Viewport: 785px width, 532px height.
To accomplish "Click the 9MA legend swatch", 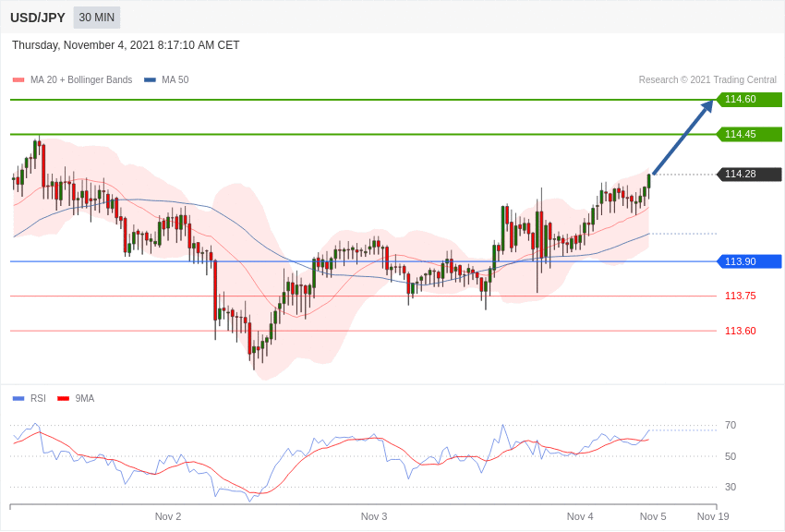I will (x=64, y=398).
